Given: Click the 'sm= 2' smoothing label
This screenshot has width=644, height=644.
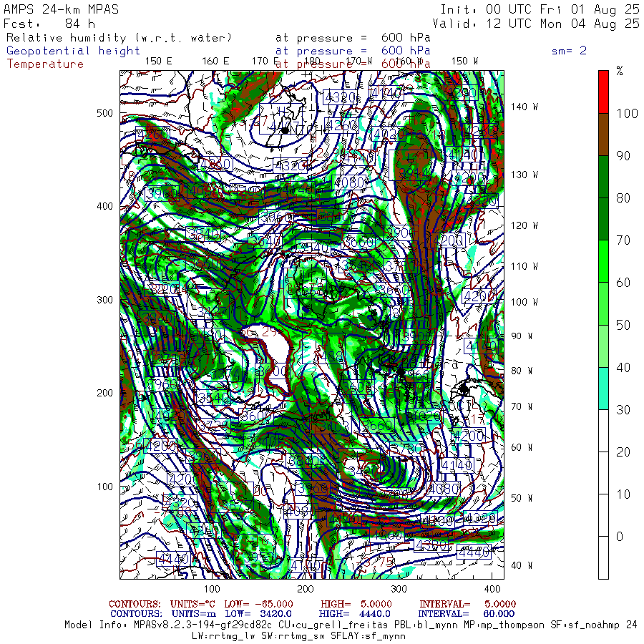Looking at the screenshot, I should click(x=569, y=51).
